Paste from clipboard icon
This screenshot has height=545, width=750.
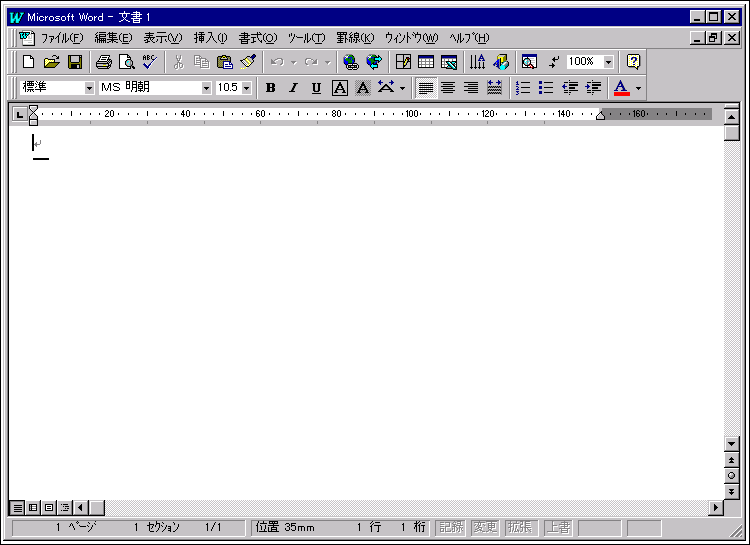pyautogui.click(x=225, y=62)
